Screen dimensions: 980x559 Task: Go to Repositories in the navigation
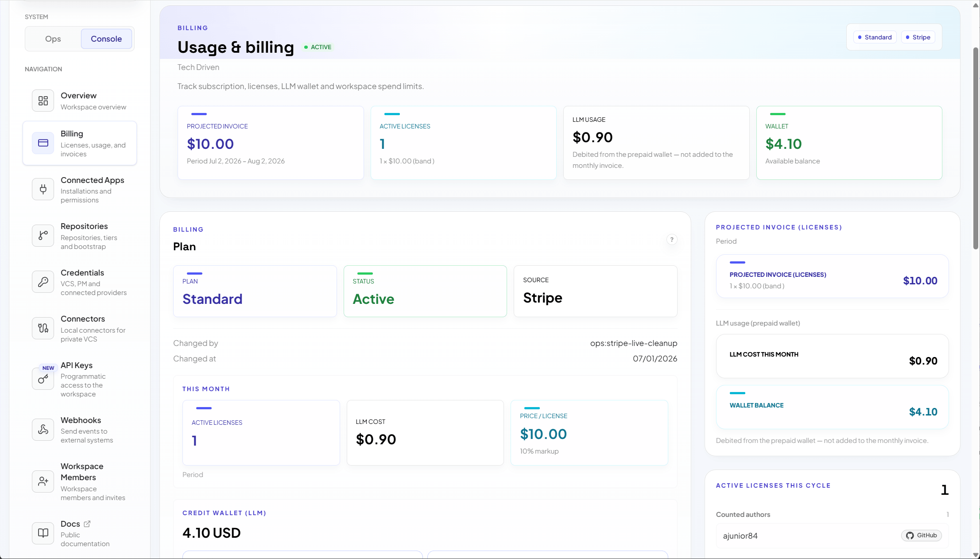(x=80, y=236)
